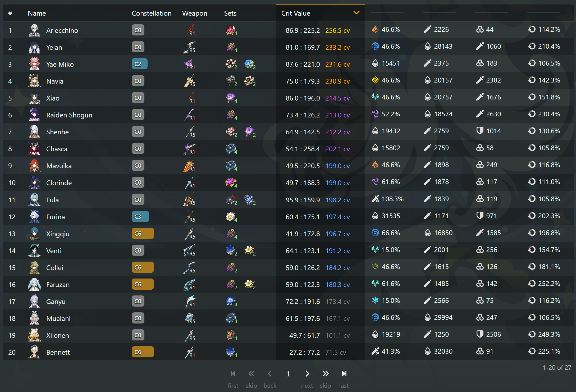
Task: Click Faruzan's second artifact set icon
Action: [249, 284]
